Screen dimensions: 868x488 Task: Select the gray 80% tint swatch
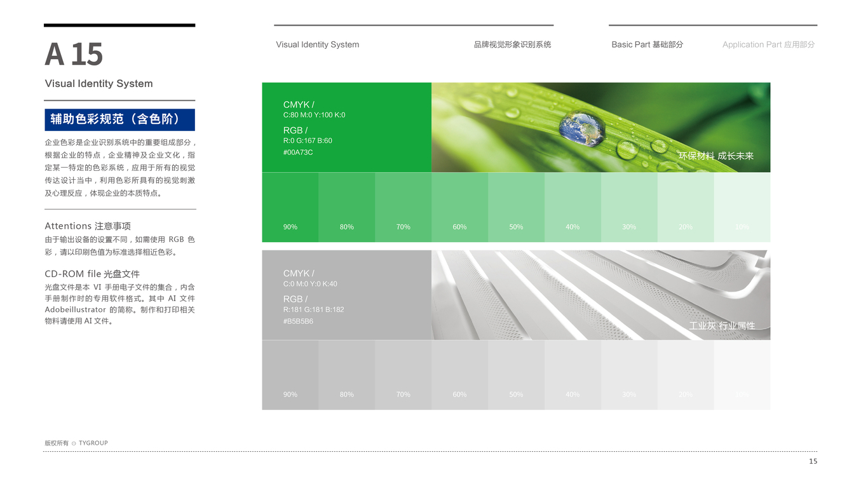click(347, 375)
